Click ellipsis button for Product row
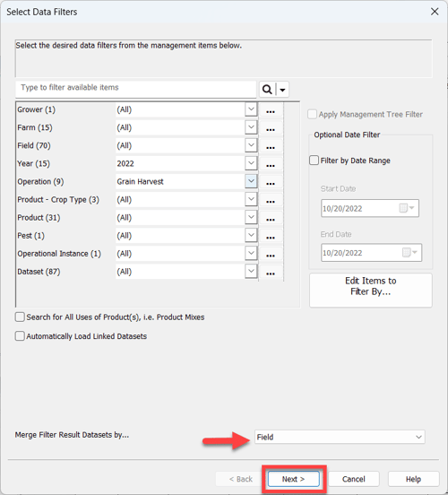 point(271,218)
